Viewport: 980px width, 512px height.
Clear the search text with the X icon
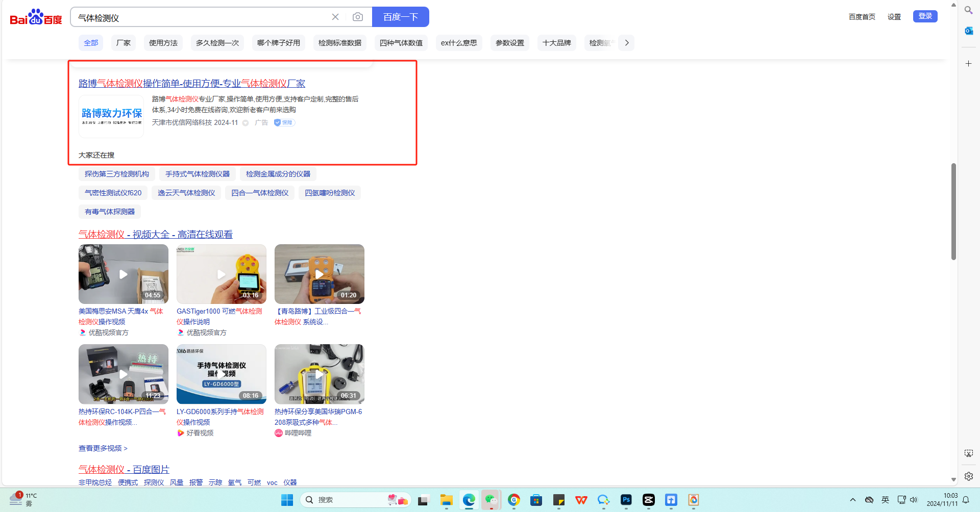(x=335, y=17)
